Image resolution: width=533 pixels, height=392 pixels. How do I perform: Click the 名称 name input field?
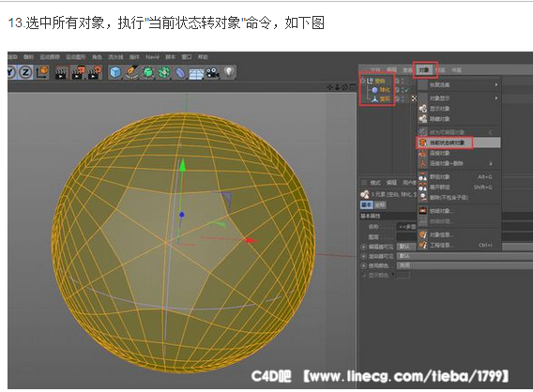[407, 227]
